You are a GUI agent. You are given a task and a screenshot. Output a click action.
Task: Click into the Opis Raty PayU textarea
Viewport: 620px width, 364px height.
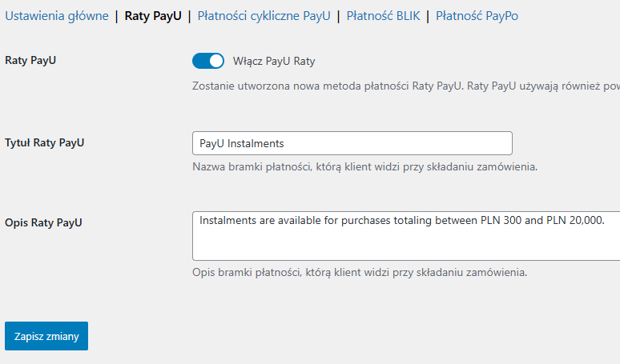coord(406,236)
